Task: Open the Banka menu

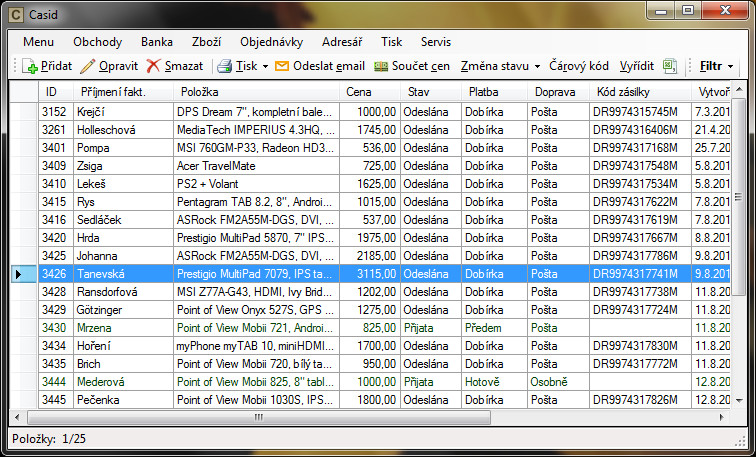Action: [x=157, y=42]
